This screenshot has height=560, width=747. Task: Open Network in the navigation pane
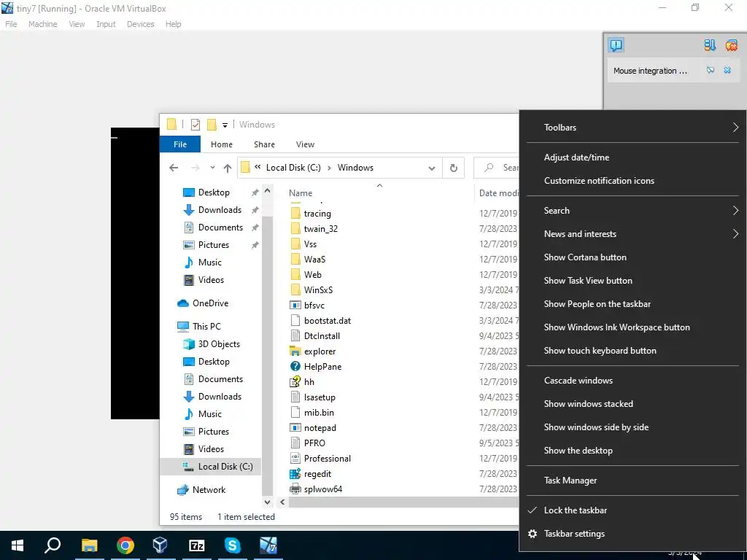click(x=209, y=489)
